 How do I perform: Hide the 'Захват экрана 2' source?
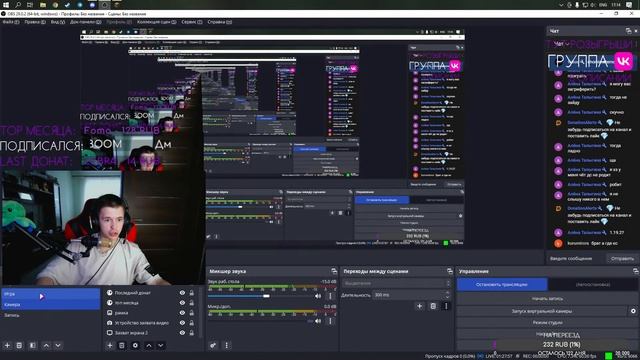point(182,333)
